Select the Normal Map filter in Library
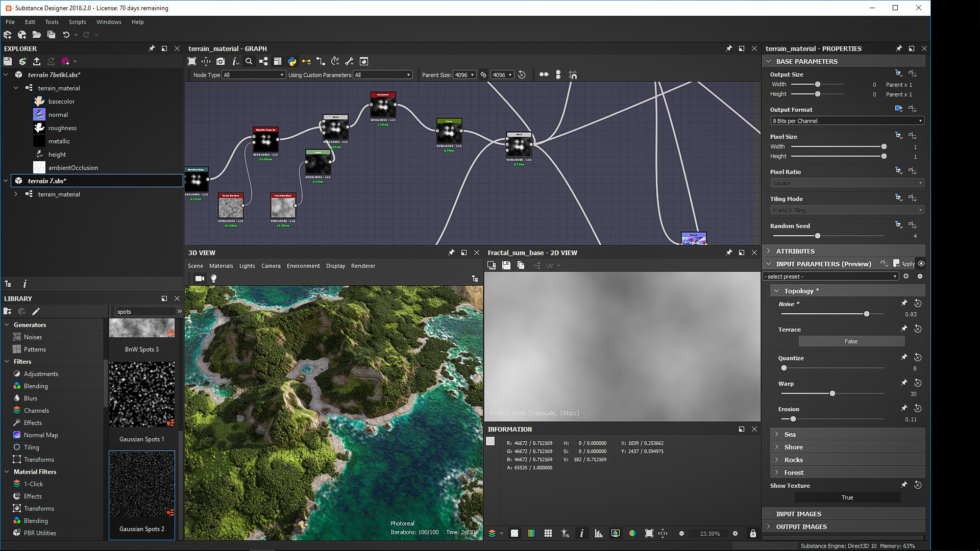This screenshot has width=980, height=551. [x=41, y=435]
